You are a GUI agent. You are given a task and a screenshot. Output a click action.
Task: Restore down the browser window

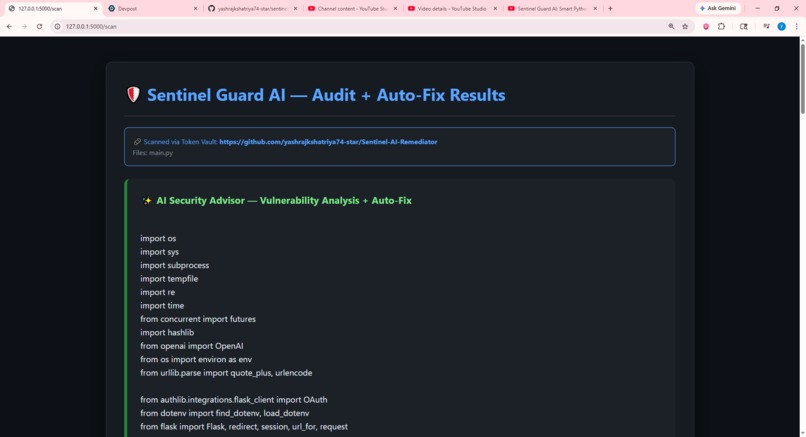(x=777, y=8)
